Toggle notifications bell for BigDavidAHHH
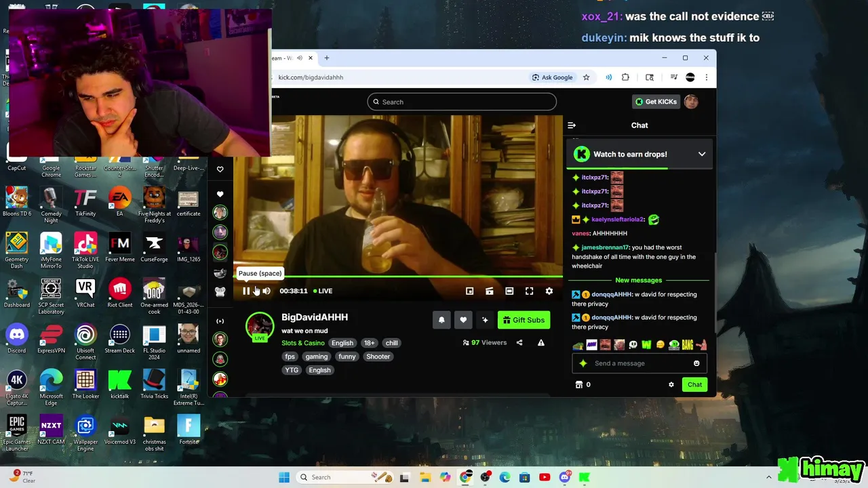This screenshot has width=868, height=488. (x=441, y=320)
